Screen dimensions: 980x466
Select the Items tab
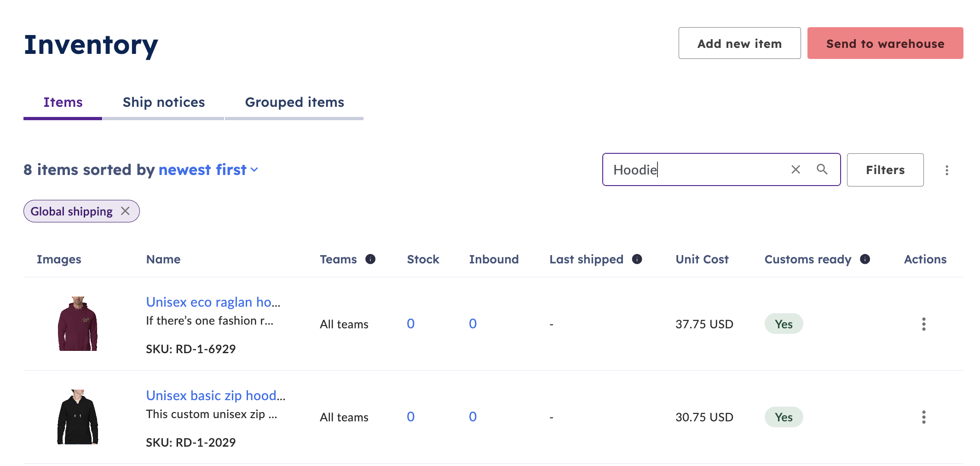pyautogui.click(x=63, y=102)
